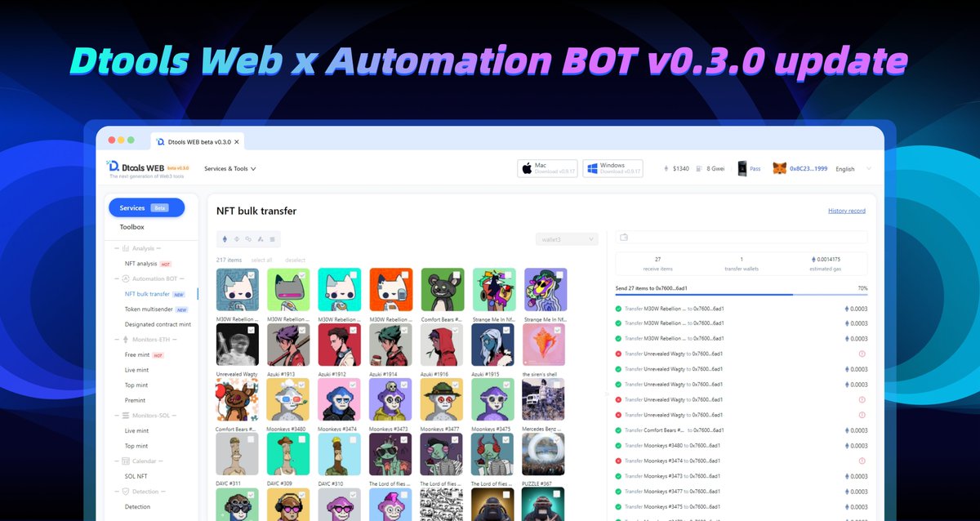Click the Ethereum icon beside 0.0014175 estimated gas
This screenshot has width=980, height=521.
(813, 259)
